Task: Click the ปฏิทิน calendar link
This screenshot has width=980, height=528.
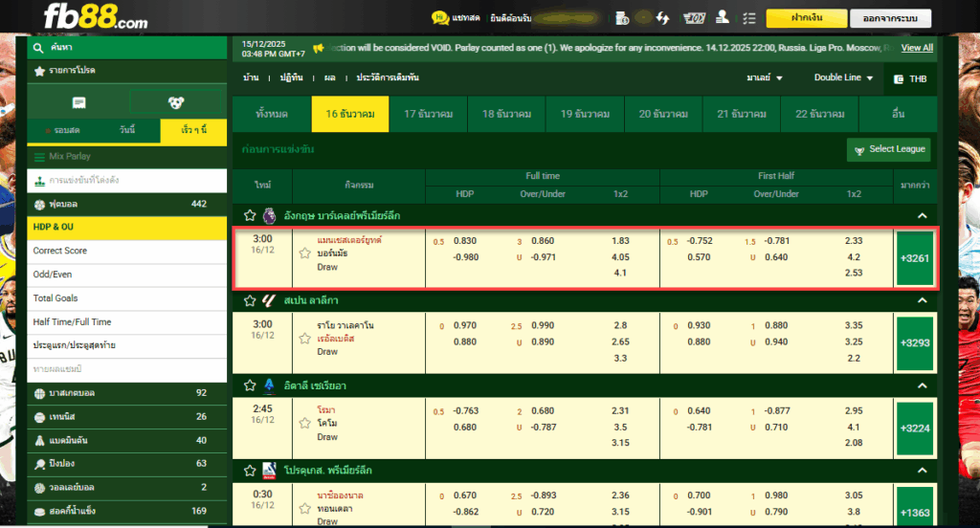Action: click(x=291, y=77)
